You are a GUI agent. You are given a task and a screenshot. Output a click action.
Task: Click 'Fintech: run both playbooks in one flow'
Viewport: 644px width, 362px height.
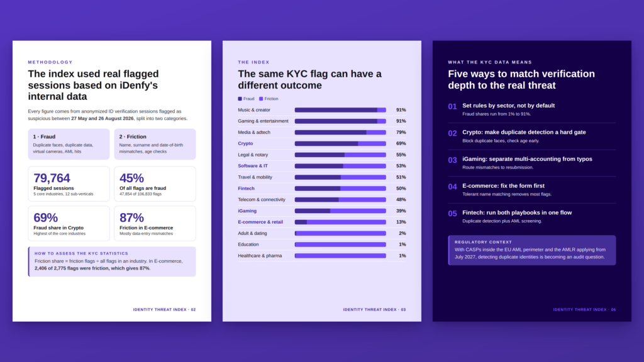(x=517, y=212)
